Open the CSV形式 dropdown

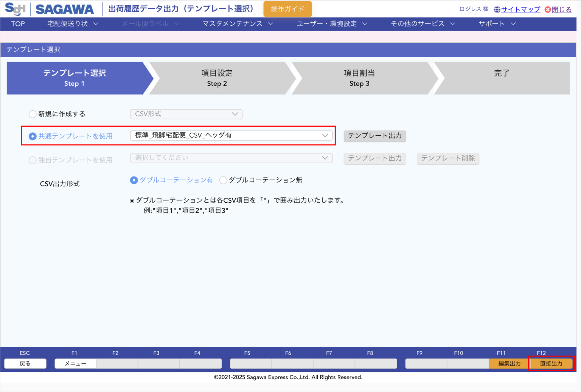pos(186,114)
